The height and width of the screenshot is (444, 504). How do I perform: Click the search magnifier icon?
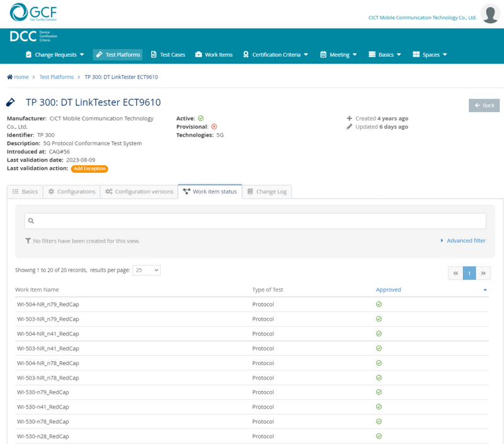pyautogui.click(x=31, y=221)
